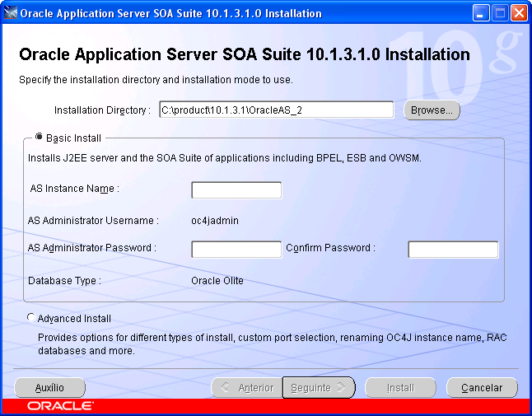
Task: Cancel the installation with Cancelar
Action: pyautogui.click(x=482, y=387)
